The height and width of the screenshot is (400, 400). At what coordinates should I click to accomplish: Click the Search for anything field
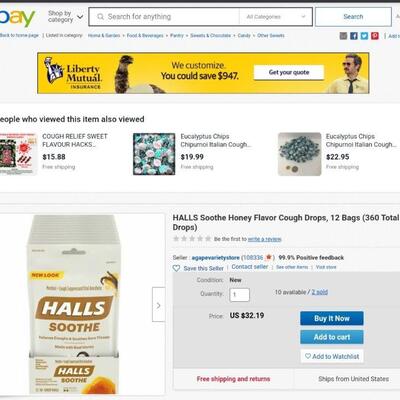tap(164, 17)
